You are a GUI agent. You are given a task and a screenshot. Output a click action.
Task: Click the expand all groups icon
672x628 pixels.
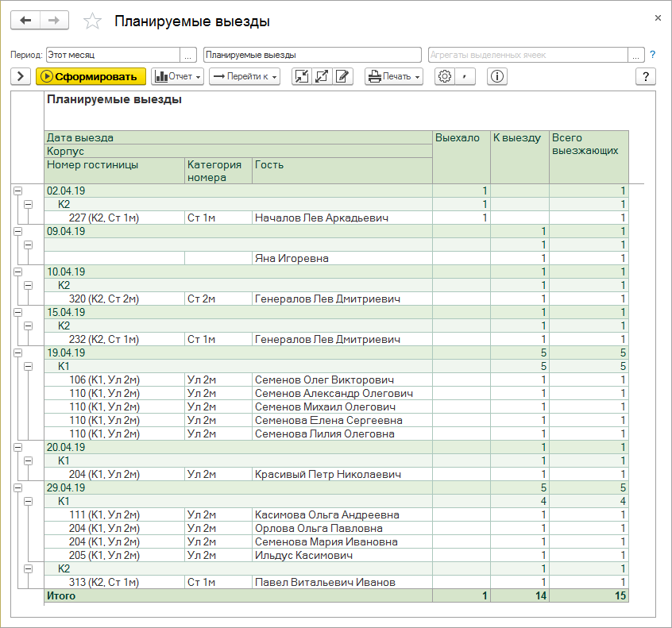[x=322, y=76]
